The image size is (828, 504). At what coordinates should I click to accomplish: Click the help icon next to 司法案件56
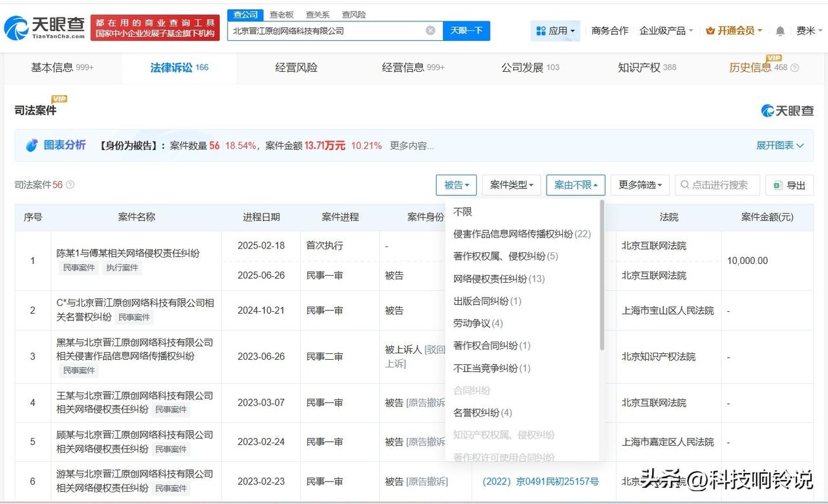click(69, 184)
